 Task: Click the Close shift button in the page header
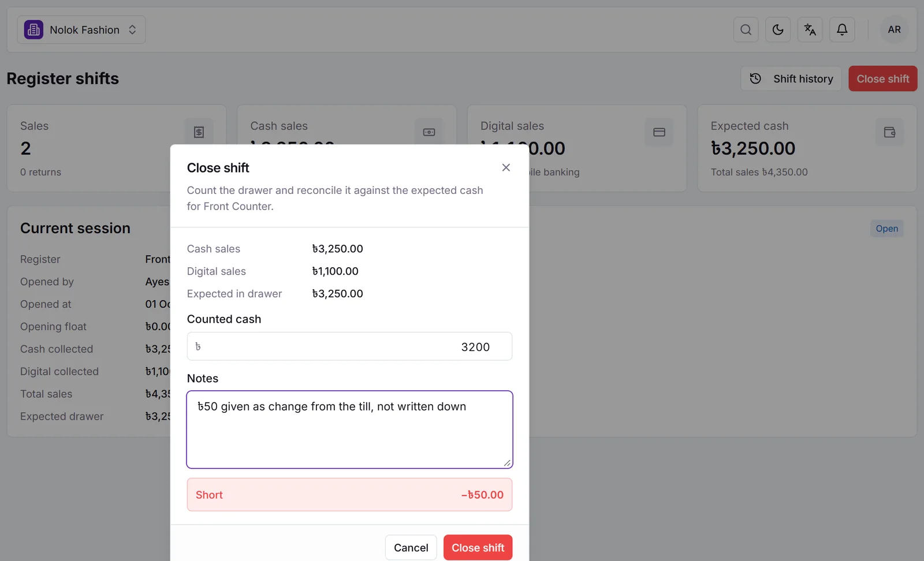point(882,78)
